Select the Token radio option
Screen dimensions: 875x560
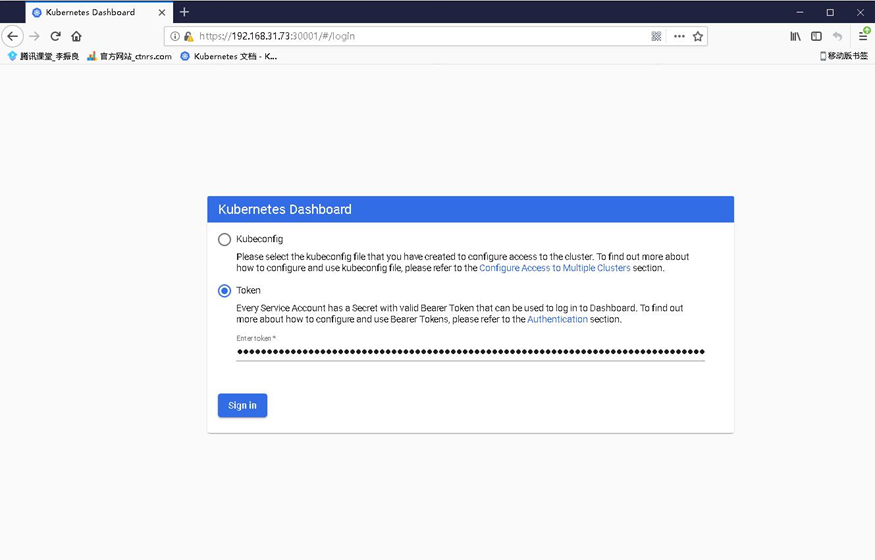(224, 291)
